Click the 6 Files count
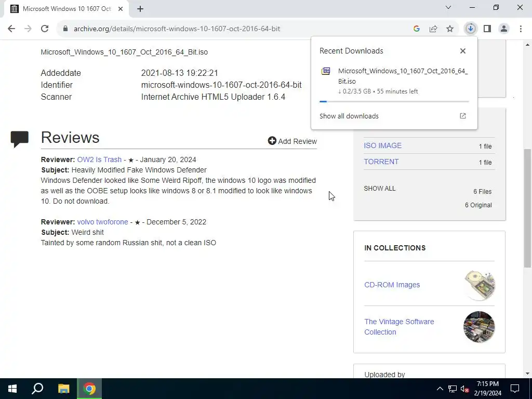532x399 pixels. tap(483, 192)
